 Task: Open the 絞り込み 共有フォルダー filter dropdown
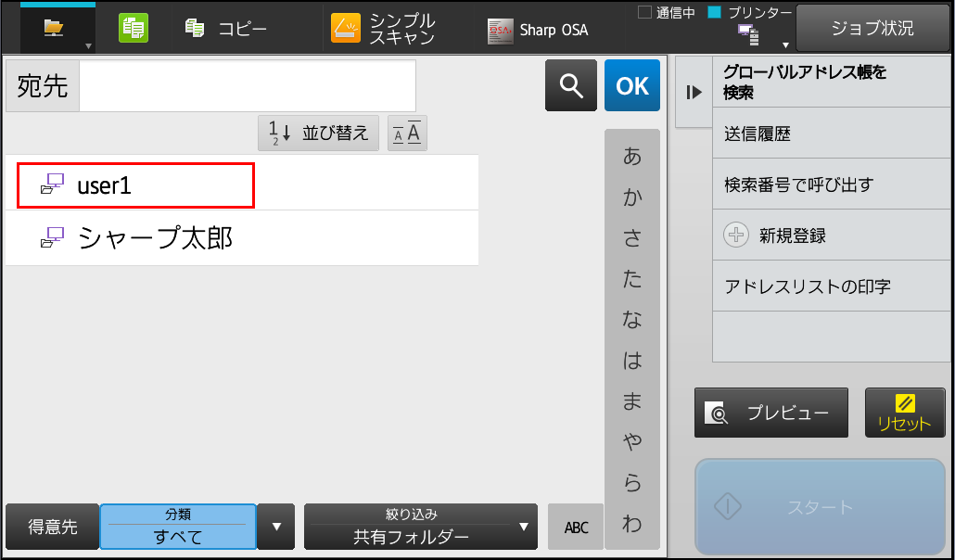421,527
